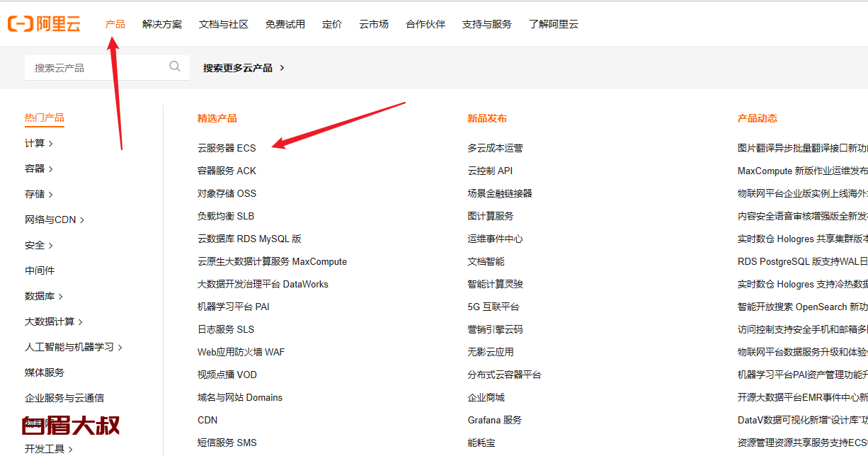Expand the 容器 category

click(x=39, y=169)
